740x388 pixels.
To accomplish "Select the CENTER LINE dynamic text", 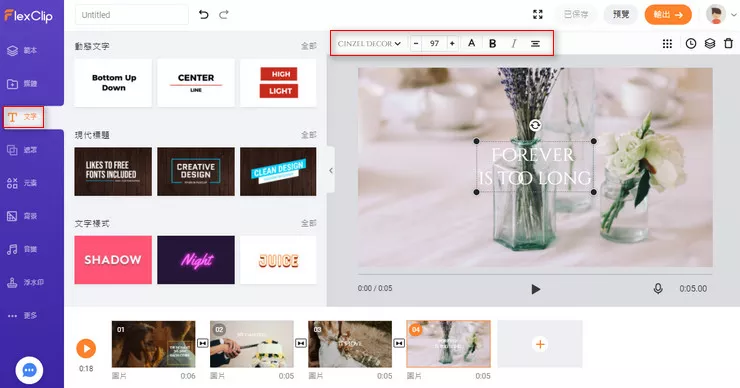I will coord(196,83).
